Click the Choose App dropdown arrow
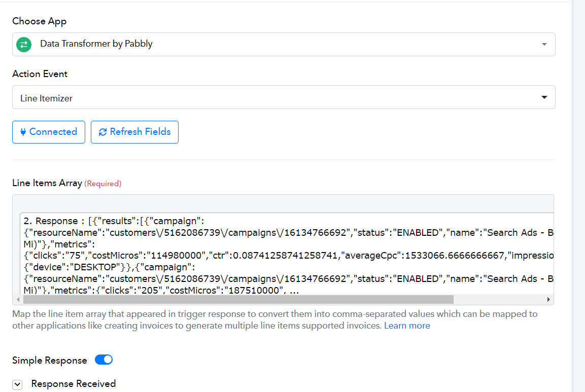 544,45
